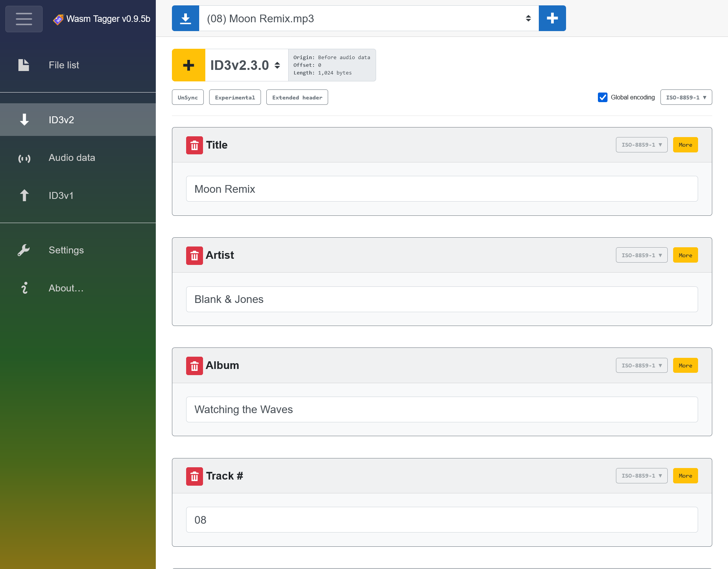Image resolution: width=728 pixels, height=569 pixels.
Task: Toggle the Experimental flag
Action: pyautogui.click(x=235, y=98)
